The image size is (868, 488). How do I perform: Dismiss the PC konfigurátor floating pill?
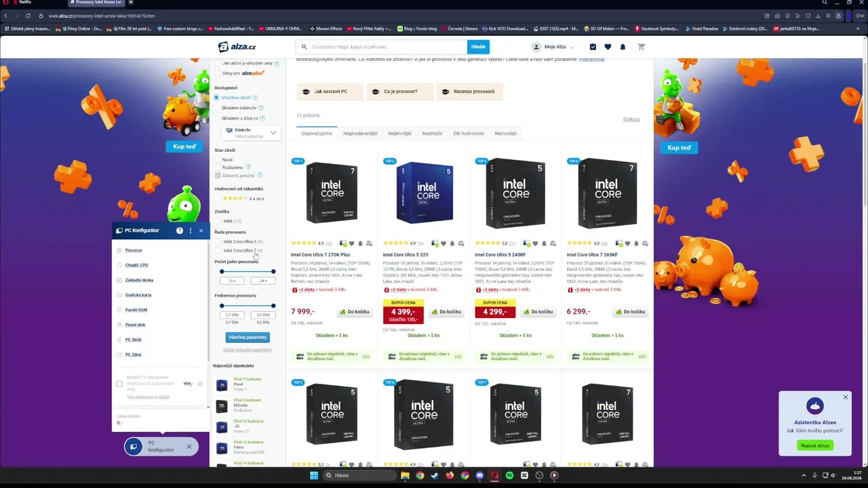189,446
